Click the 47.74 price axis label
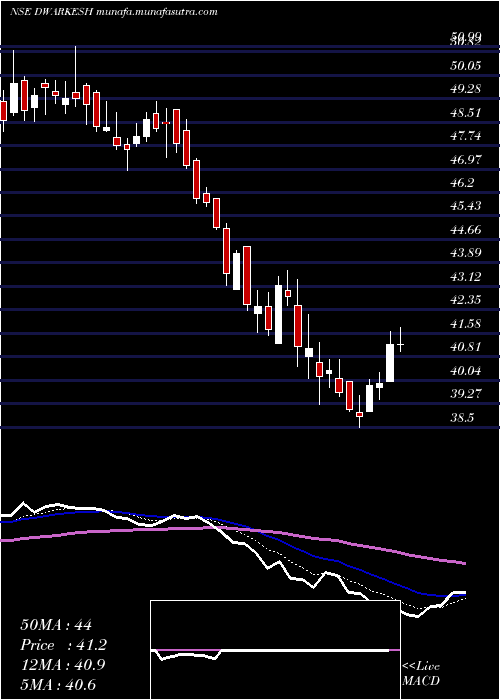 [466, 136]
